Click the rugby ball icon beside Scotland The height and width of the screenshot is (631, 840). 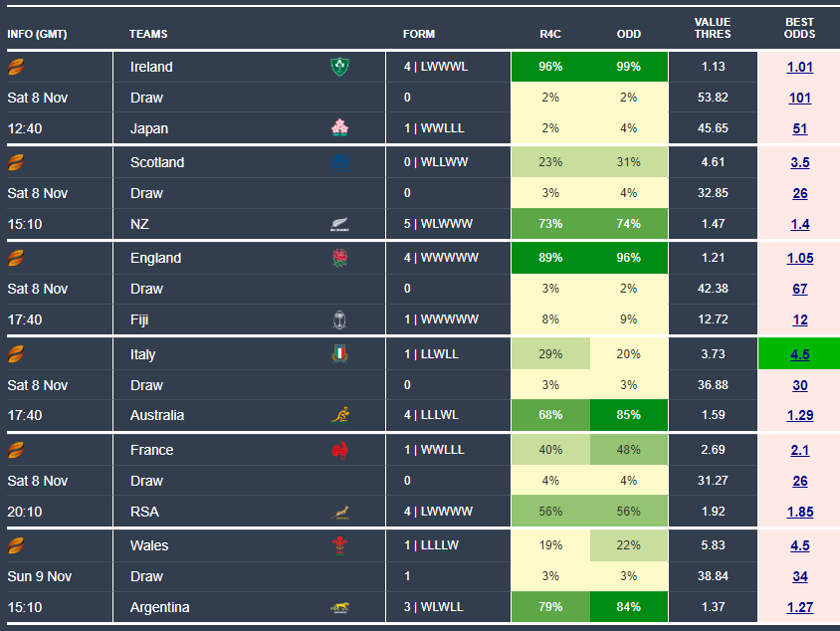click(x=16, y=162)
